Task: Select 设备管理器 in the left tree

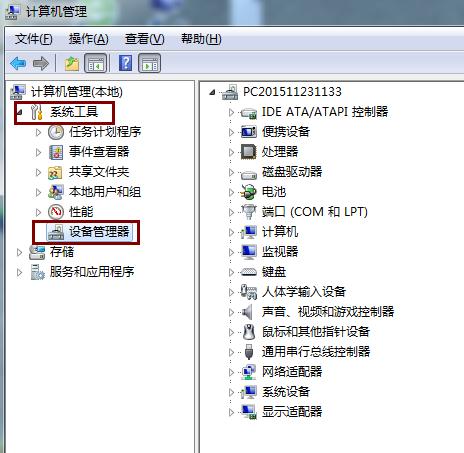Action: coord(99,232)
